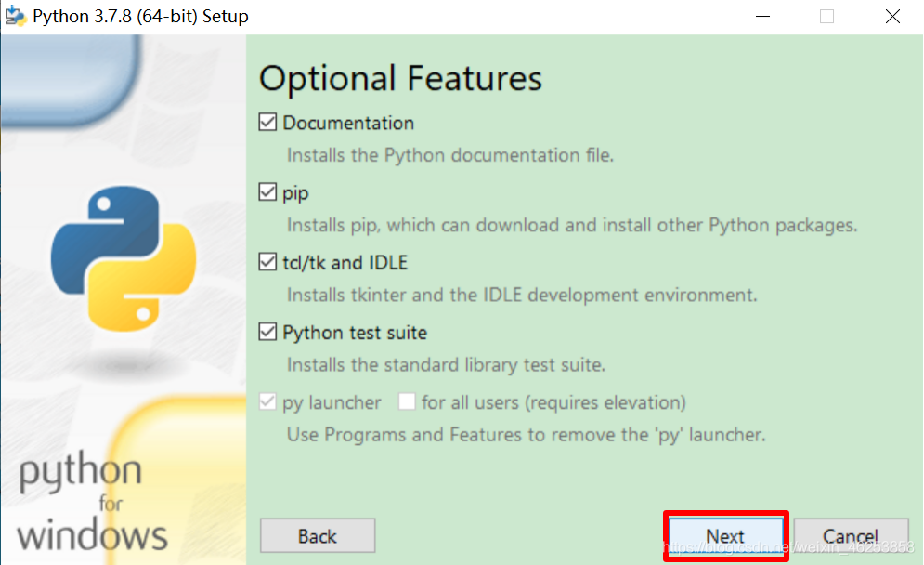Uncheck the Documentation checkbox
The width and height of the screenshot is (924, 565).
(x=267, y=122)
